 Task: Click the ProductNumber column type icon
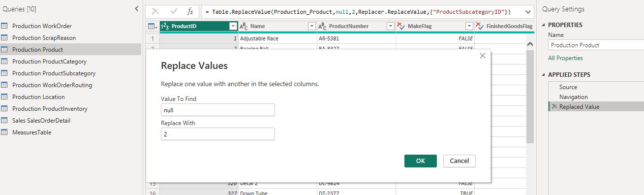[x=322, y=26]
